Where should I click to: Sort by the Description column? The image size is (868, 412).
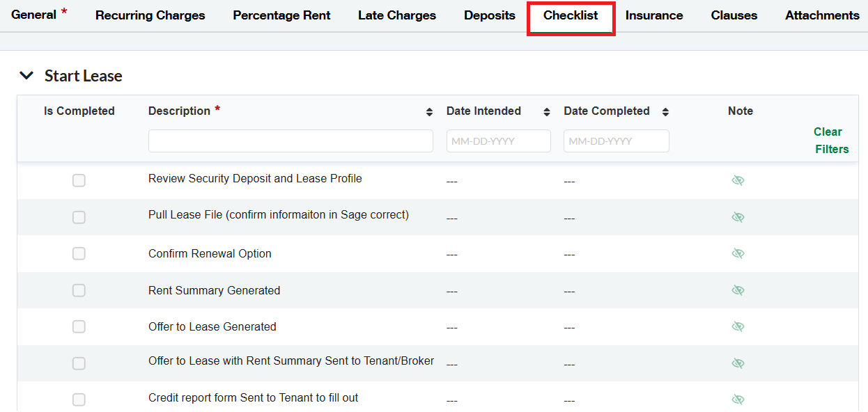coord(429,112)
